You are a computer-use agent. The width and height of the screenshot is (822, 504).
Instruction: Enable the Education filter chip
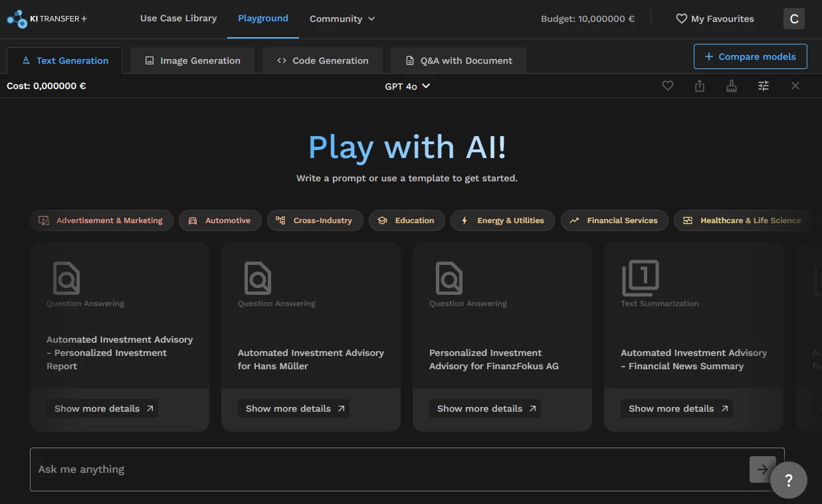coord(407,220)
